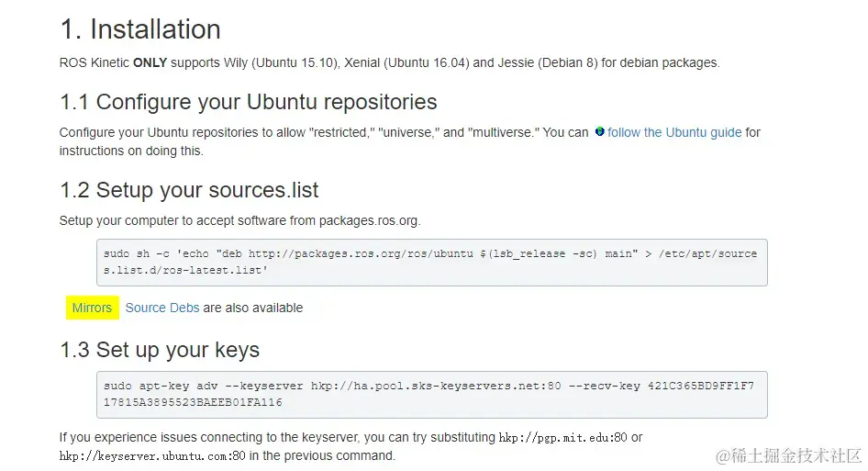Open the highlighted Mirrors link
Screen dimensions: 868x471
[92, 308]
